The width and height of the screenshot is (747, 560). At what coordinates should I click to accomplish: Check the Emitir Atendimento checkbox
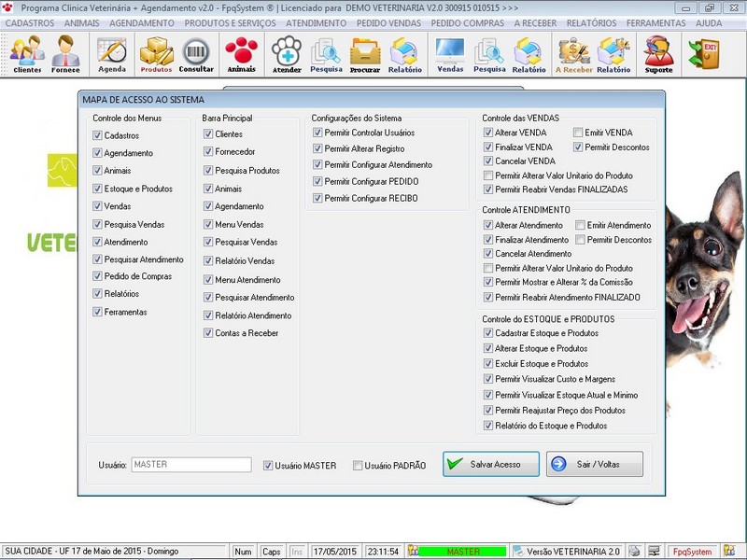[580, 225]
